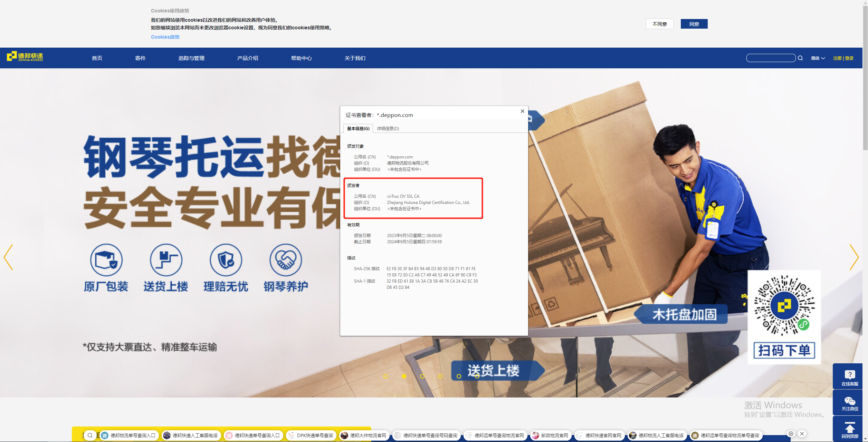Open the Cookies政策 link
The height and width of the screenshot is (442, 868).
[x=165, y=37]
